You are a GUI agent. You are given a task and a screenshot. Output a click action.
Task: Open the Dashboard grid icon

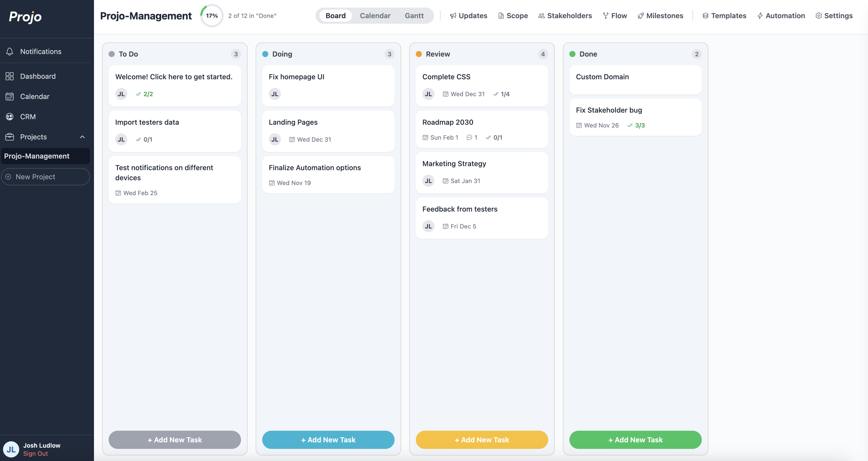click(9, 76)
